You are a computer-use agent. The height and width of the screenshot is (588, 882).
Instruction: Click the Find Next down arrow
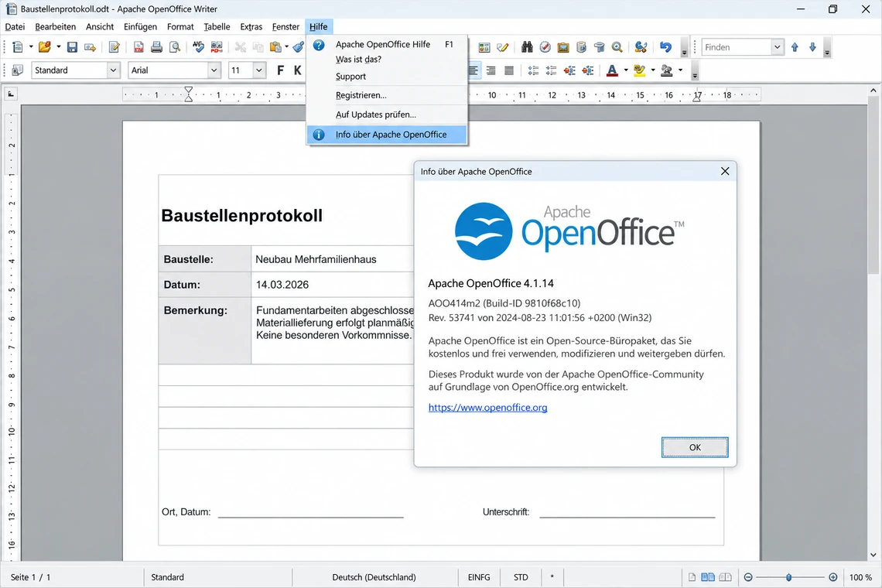(x=813, y=47)
